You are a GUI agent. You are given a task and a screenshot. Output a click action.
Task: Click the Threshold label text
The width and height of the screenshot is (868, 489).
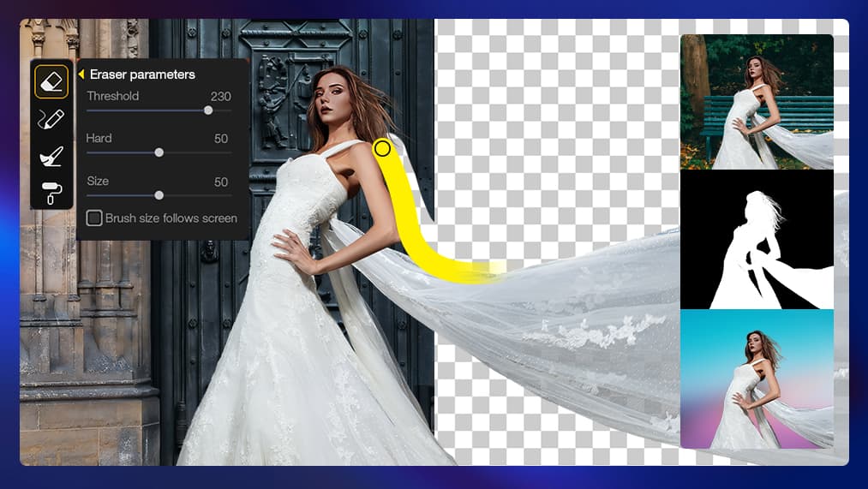point(112,97)
